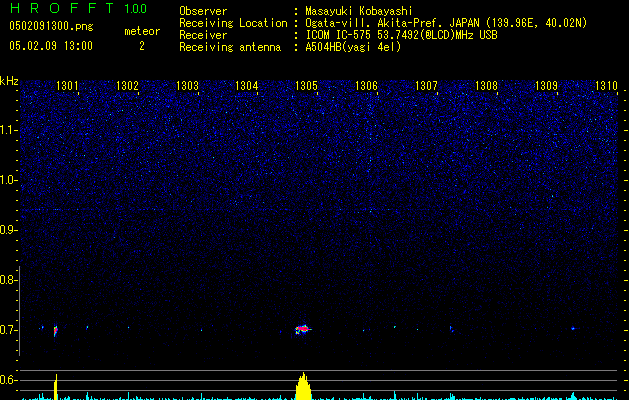Click the 1305 time marker
The image size is (629, 400).
tap(306, 86)
